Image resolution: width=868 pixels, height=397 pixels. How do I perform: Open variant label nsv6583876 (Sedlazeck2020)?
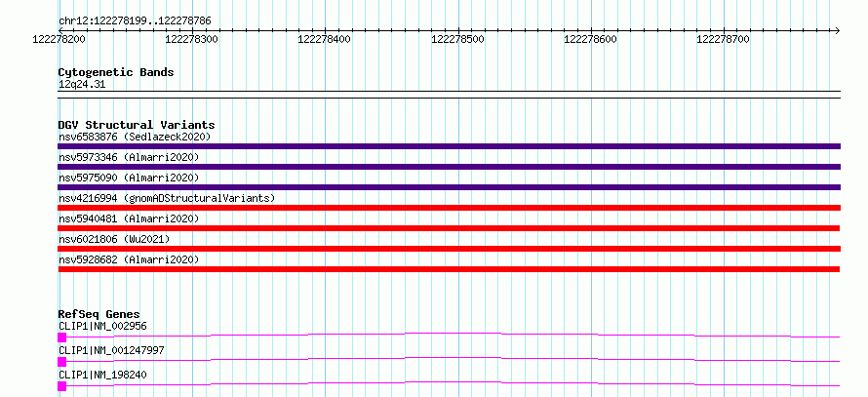(135, 137)
